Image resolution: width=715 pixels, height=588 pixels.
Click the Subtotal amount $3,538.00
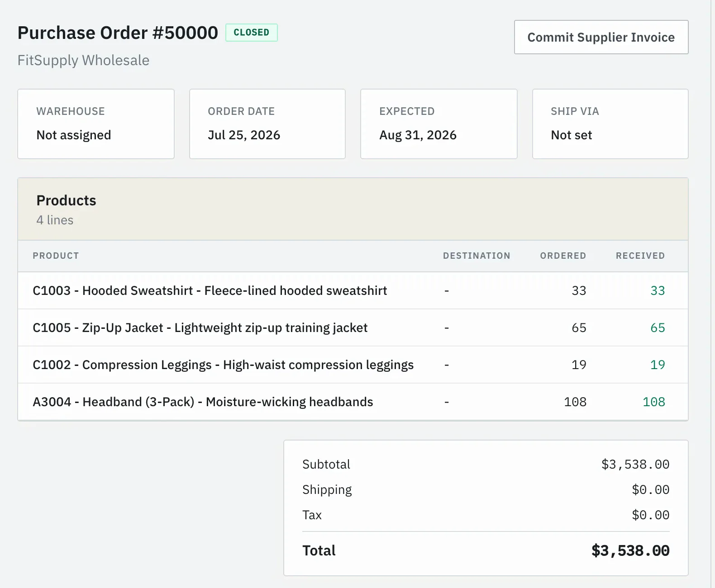point(635,465)
